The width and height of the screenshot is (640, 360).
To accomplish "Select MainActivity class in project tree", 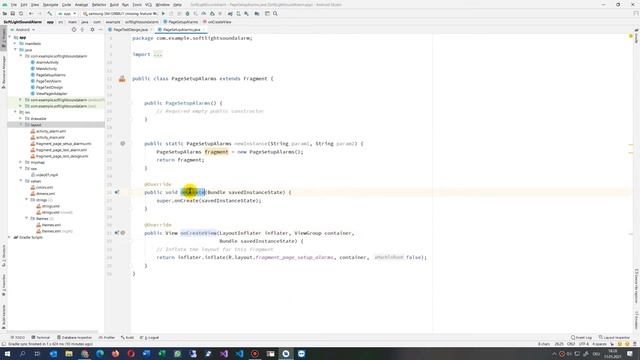I will (46, 69).
